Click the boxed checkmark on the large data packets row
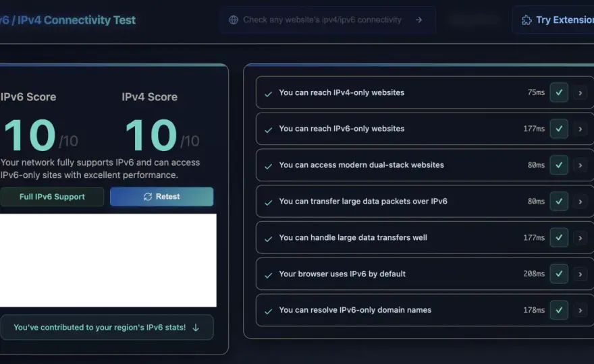The height and width of the screenshot is (364, 594). 559,202
